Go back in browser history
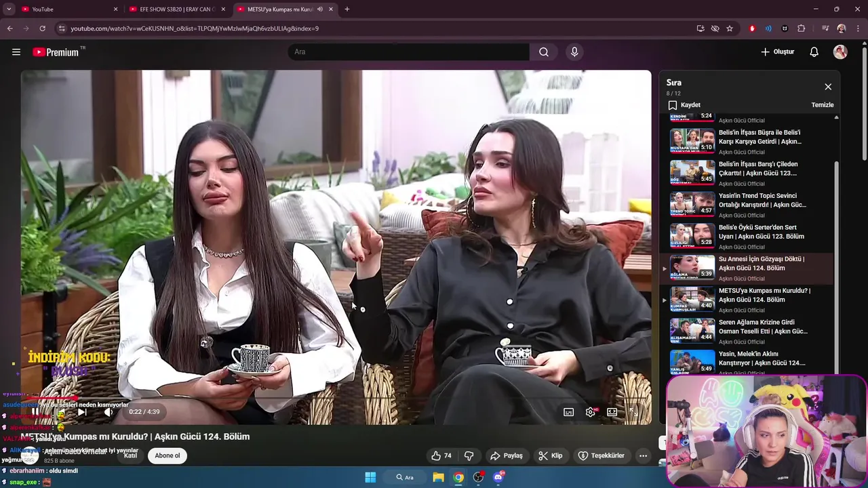Screen dimensions: 868x488 (x=9, y=28)
